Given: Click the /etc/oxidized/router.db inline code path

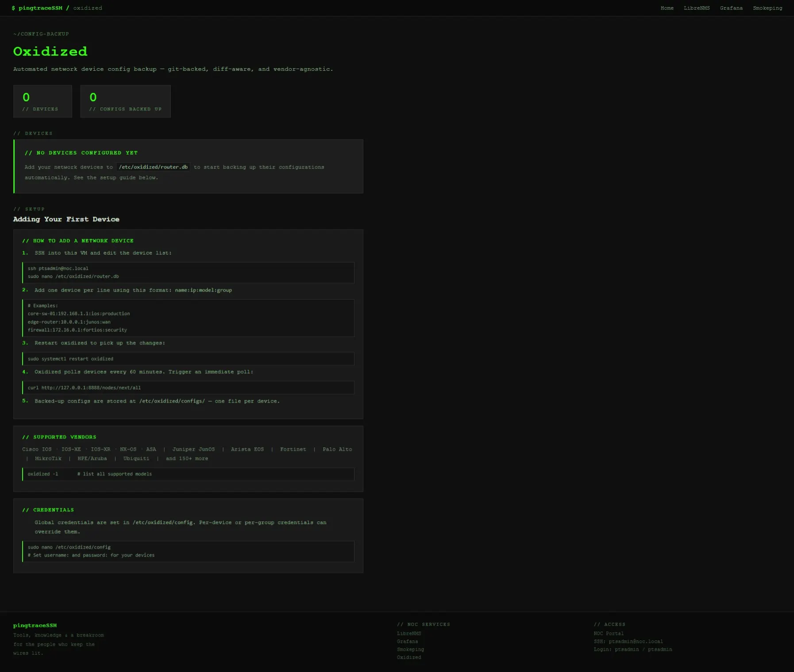Looking at the screenshot, I should tap(153, 167).
